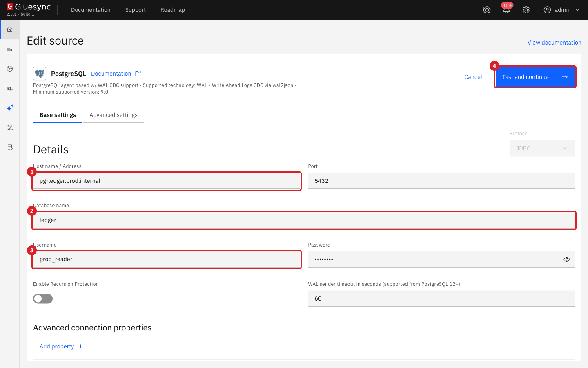Click the PostgreSQL elephant icon

pos(40,74)
